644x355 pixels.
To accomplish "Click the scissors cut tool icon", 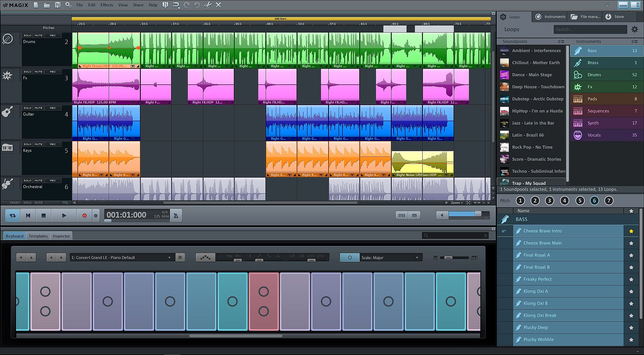I will click(208, 5).
